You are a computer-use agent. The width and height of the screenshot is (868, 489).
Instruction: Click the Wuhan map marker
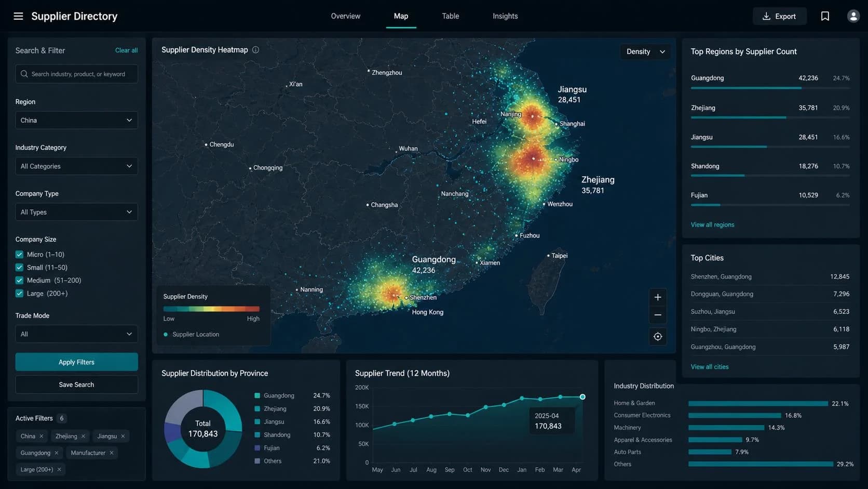396,151
